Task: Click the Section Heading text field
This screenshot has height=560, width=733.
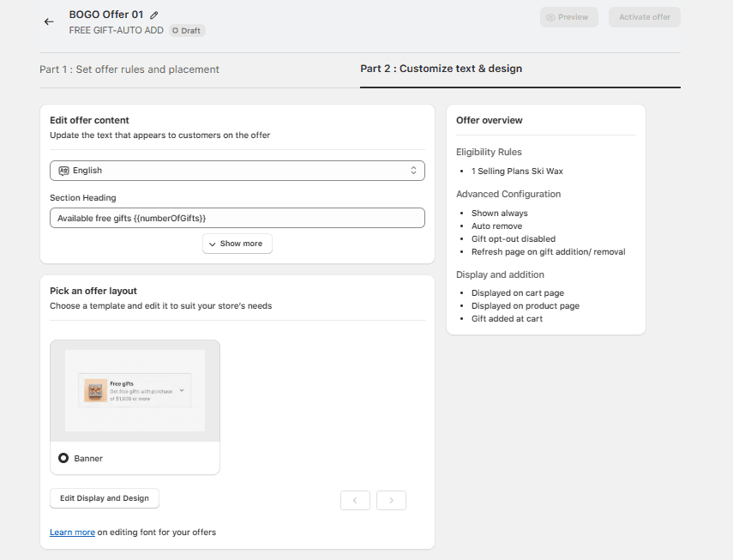Action: pos(237,218)
